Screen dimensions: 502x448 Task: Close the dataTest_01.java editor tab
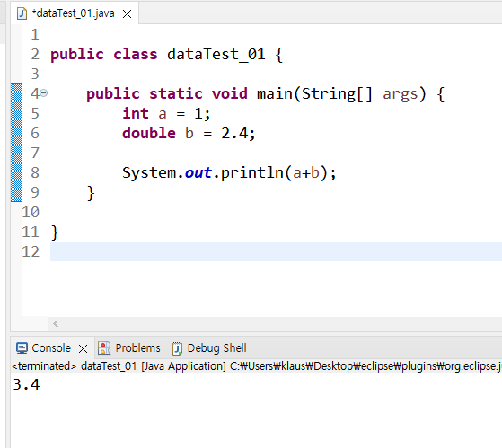[x=128, y=13]
